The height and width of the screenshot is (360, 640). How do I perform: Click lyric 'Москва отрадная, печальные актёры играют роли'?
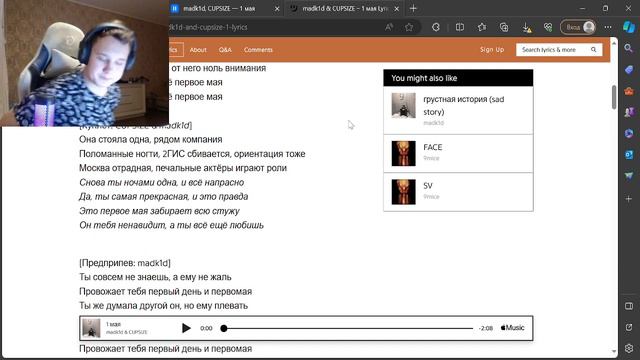tap(183, 168)
